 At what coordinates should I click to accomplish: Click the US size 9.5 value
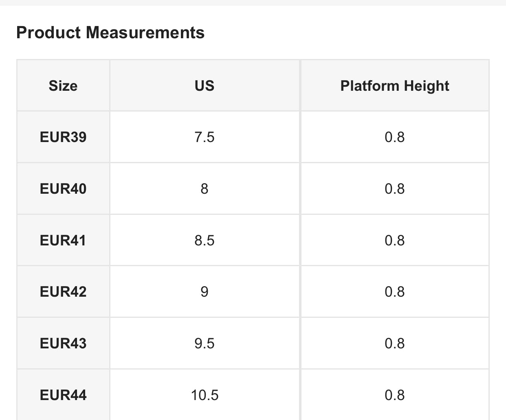(x=205, y=343)
